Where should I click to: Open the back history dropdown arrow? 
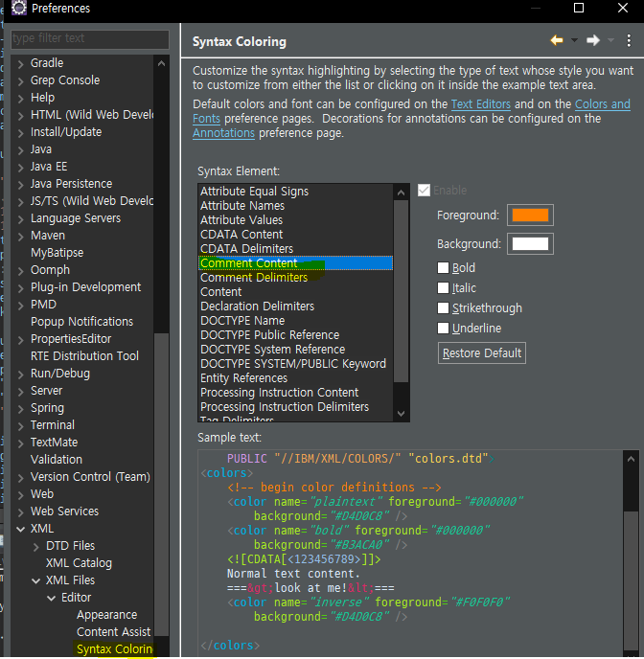click(x=574, y=40)
